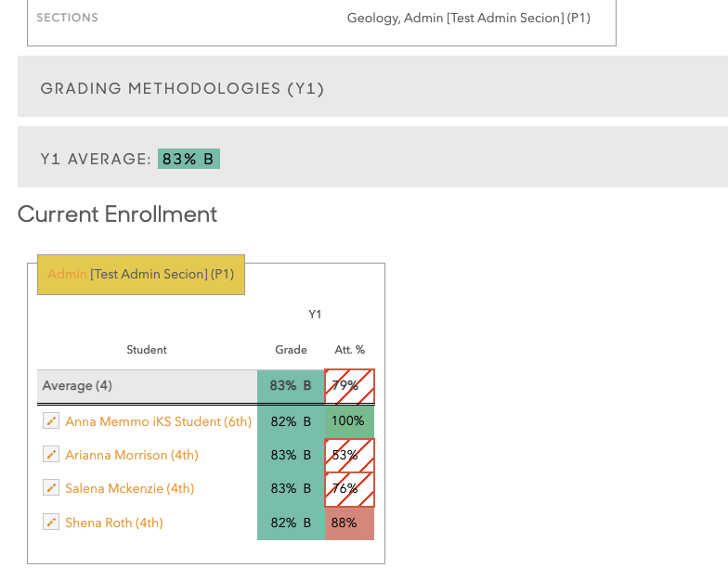This screenshot has width=728, height=581.
Task: Open Salena Mckenzie (4th) student link
Action: point(129,488)
